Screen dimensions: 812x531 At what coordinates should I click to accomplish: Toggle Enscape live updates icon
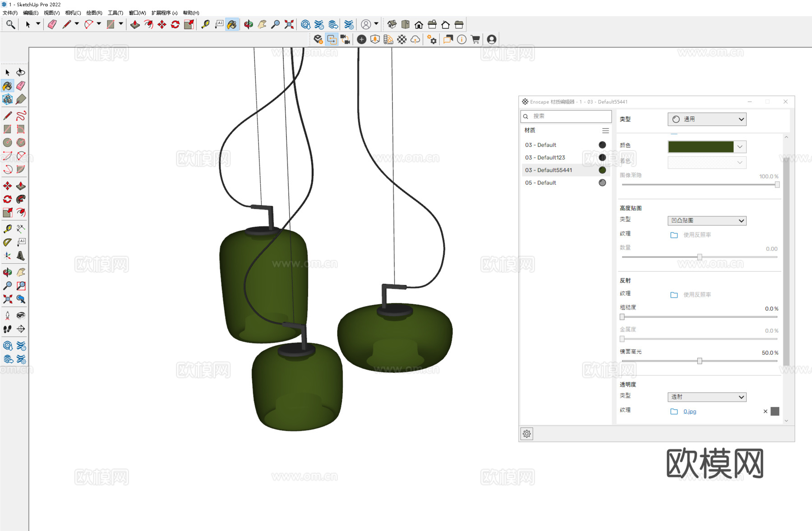332,40
